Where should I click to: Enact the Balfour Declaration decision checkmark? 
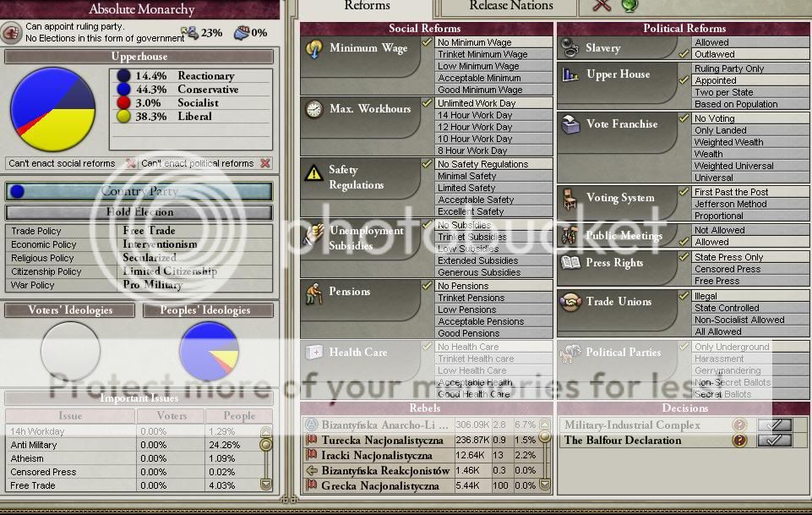click(774, 441)
